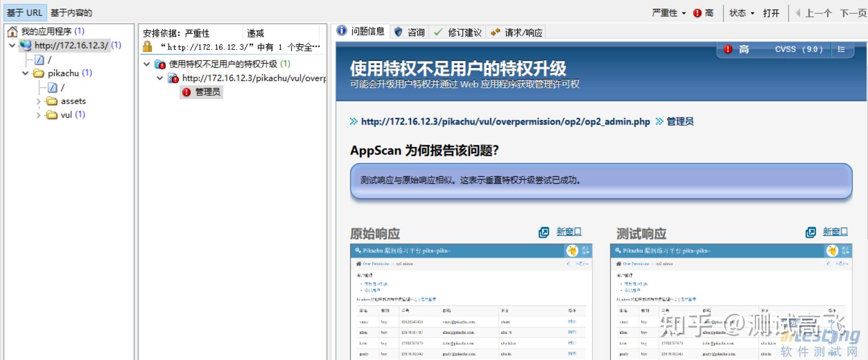Viewport: 868px width, 360px height.
Task: Open the 原始响应 page thumbnail
Action: pos(471,302)
